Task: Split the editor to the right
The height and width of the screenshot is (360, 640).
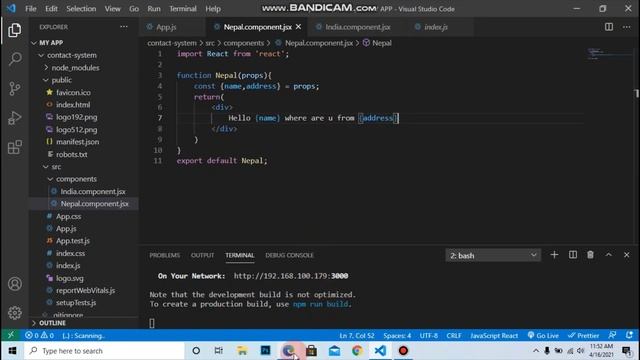Action: [609, 27]
